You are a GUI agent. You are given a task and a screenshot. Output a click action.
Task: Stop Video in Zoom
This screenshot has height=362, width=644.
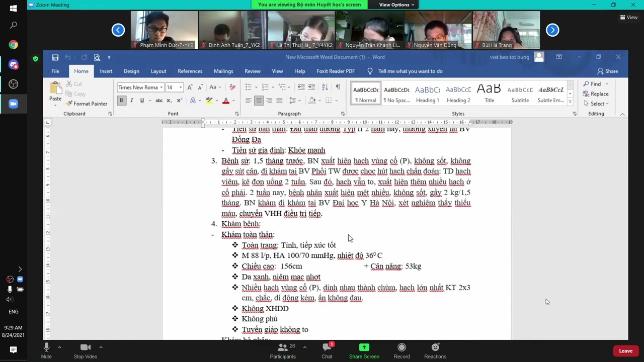coord(86,350)
